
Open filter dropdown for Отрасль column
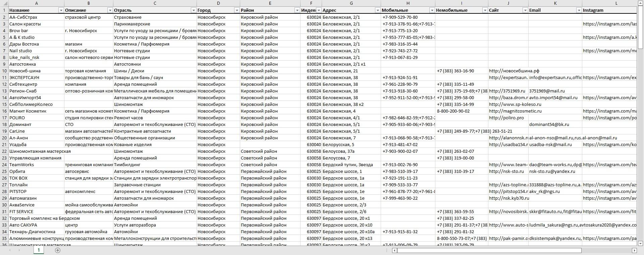[194, 10]
